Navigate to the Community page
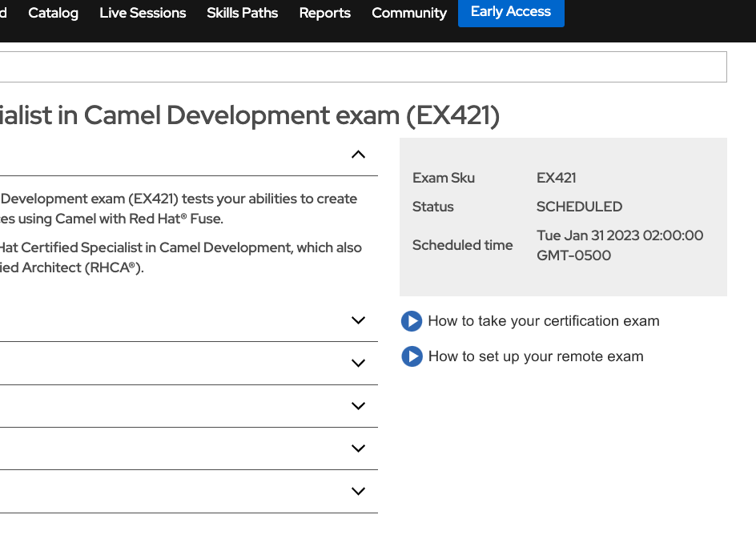The height and width of the screenshot is (539, 756). click(408, 13)
